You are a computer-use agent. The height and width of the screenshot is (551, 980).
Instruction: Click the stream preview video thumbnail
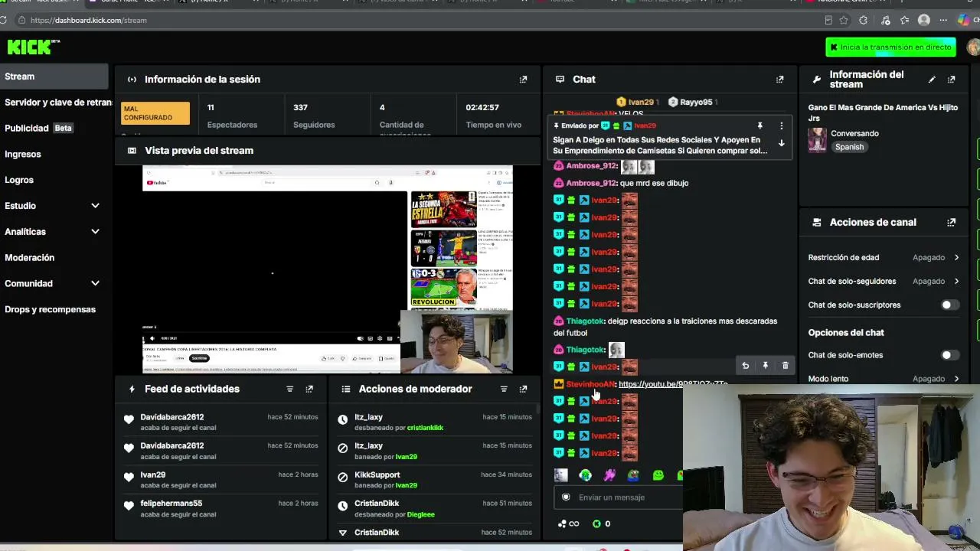pos(328,269)
